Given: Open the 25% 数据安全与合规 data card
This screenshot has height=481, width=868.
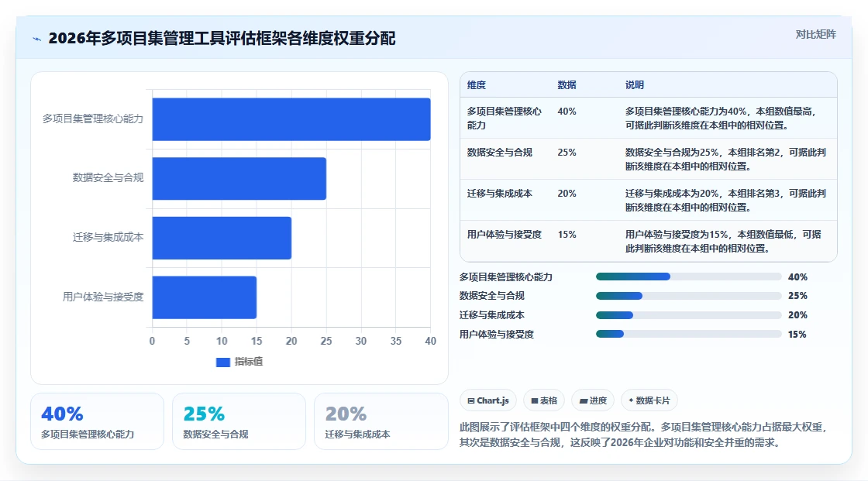Looking at the screenshot, I should tap(239, 421).
